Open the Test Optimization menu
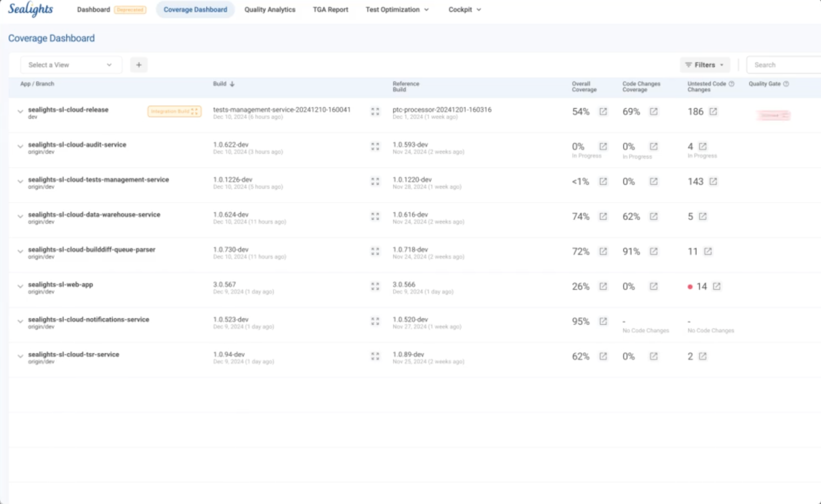821x504 pixels. [x=397, y=10]
